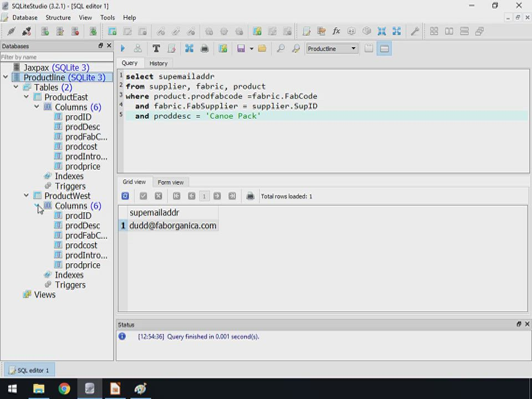
Task: Switch to the Form view tab
Action: pyautogui.click(x=170, y=182)
